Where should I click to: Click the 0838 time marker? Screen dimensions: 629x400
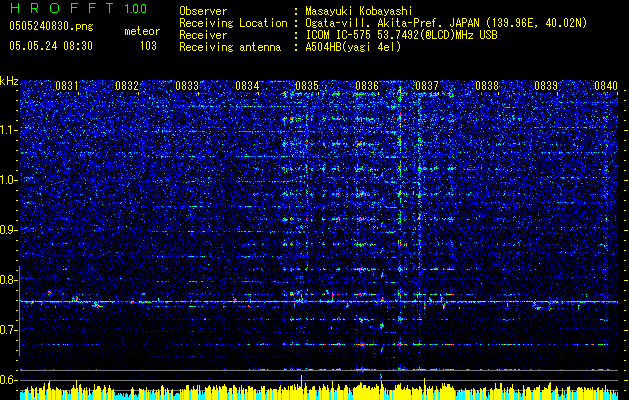(x=487, y=86)
